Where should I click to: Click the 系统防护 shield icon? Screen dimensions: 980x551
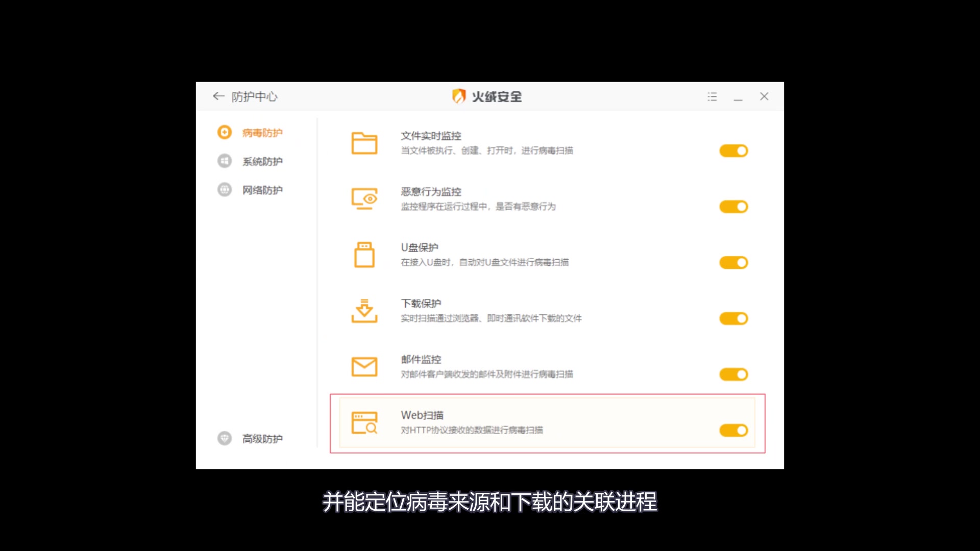pos(225,161)
